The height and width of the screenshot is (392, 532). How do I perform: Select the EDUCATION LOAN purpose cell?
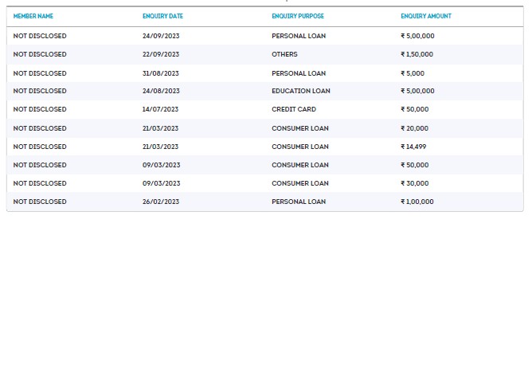click(300, 91)
